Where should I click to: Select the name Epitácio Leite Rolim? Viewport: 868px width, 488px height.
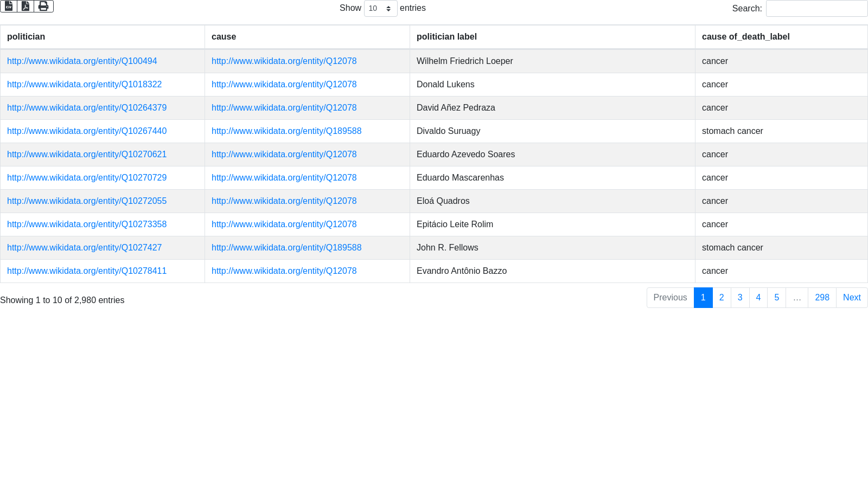click(455, 224)
